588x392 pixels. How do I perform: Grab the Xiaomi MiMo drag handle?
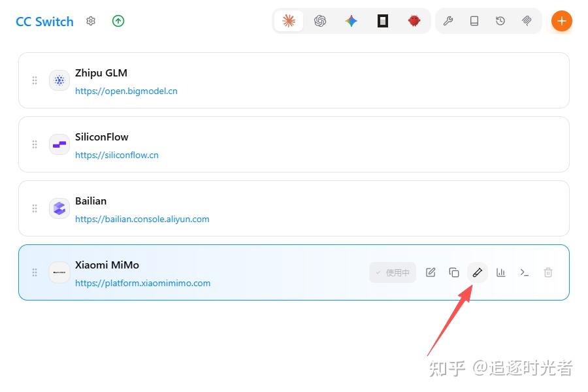point(35,272)
